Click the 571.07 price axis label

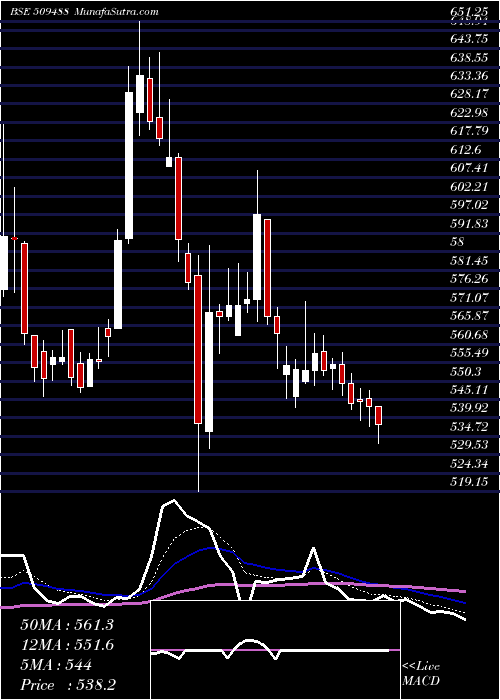tap(469, 298)
